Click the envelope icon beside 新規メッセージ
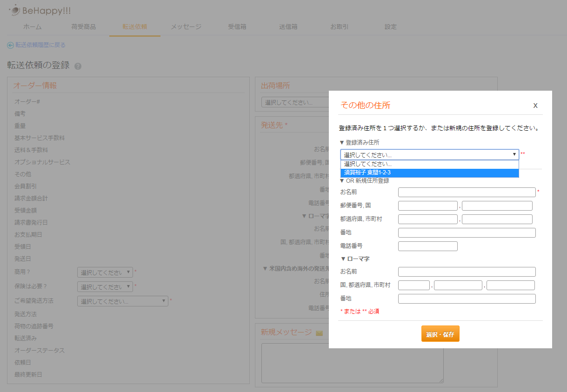This screenshot has height=392, width=567. click(x=319, y=333)
